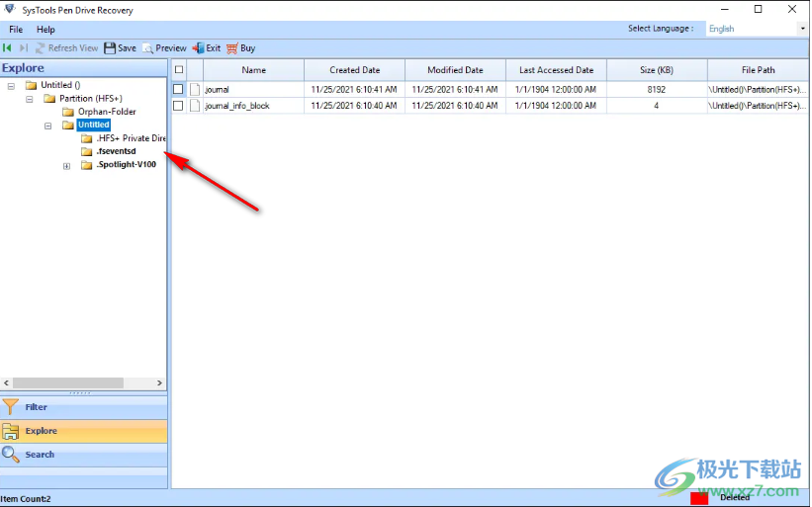Screen dimensions: 812x507
Task: Click the folder icon beside Untitled ()
Action: click(x=32, y=85)
